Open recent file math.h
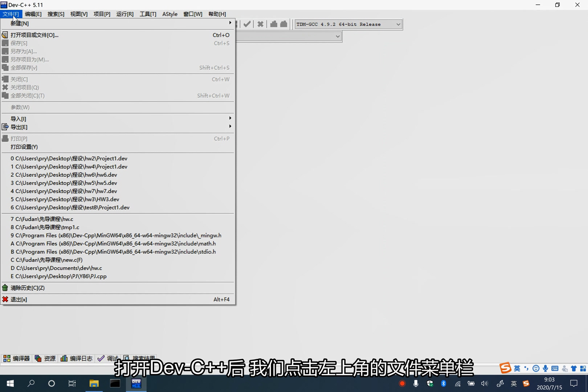The height and width of the screenshot is (392, 588). (118, 244)
